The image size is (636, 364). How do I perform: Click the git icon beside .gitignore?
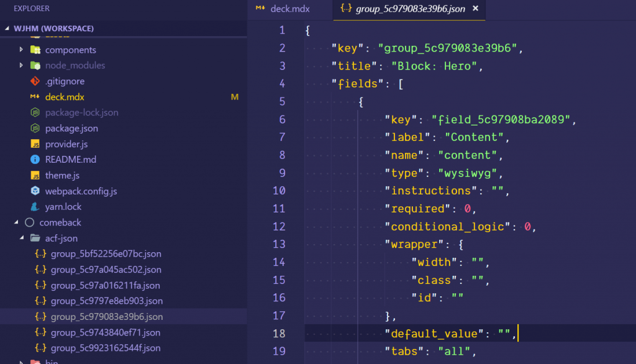[x=35, y=81]
